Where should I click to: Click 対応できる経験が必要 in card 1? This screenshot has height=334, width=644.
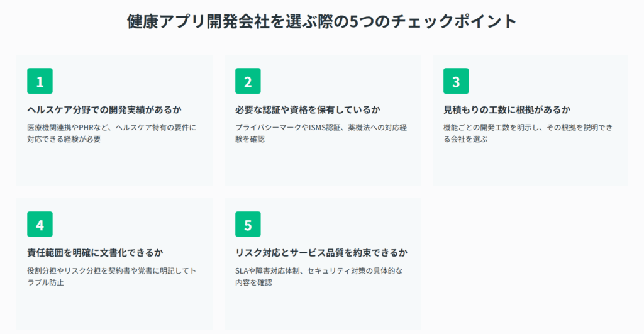(64, 140)
